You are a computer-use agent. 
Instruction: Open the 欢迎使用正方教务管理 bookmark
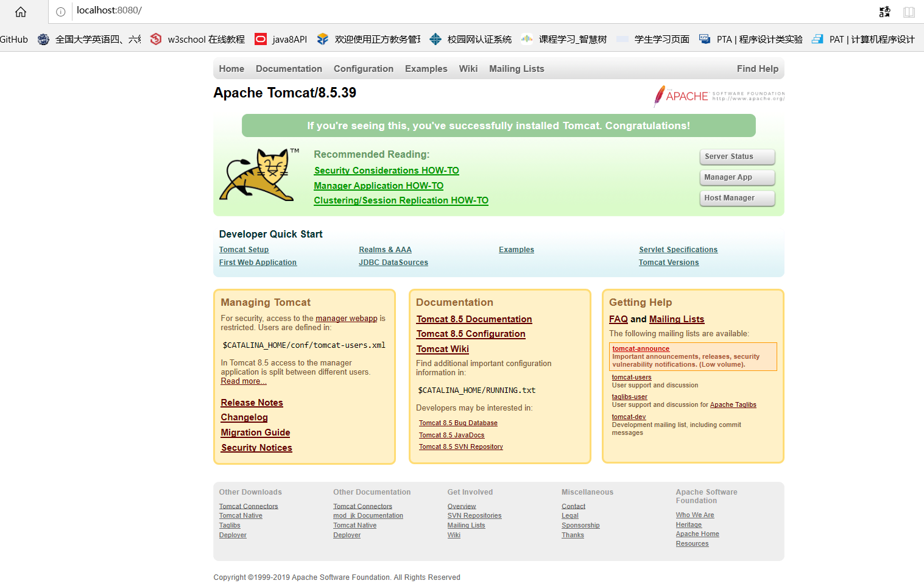pyautogui.click(x=369, y=40)
